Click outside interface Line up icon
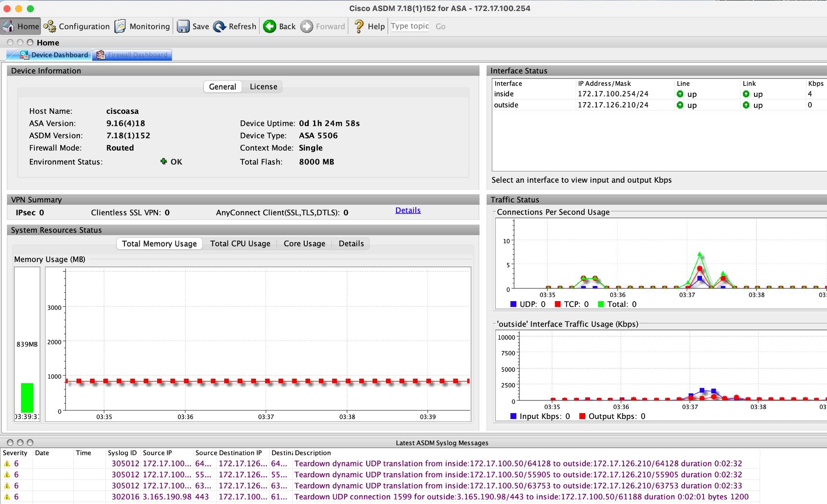827x504 pixels. click(x=680, y=105)
